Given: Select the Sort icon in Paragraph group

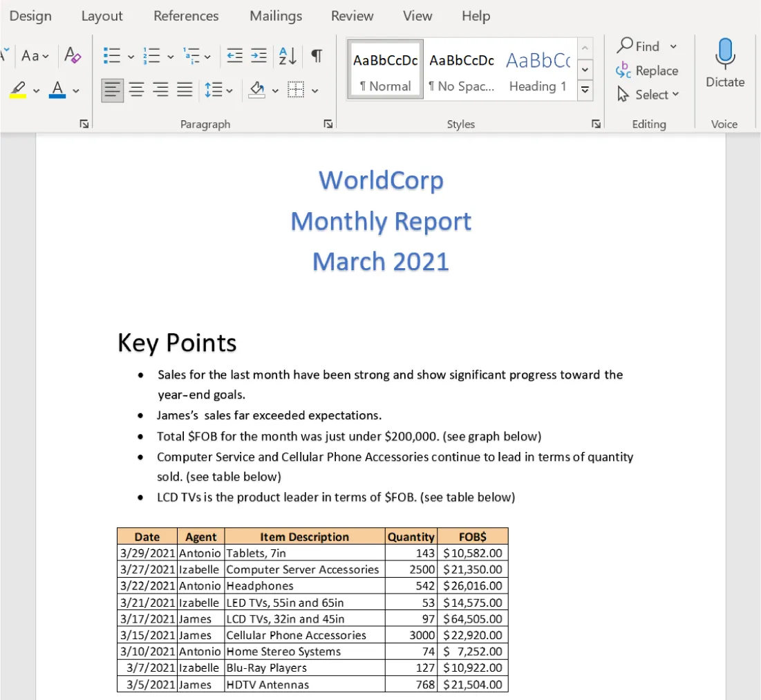Looking at the screenshot, I should 288,56.
